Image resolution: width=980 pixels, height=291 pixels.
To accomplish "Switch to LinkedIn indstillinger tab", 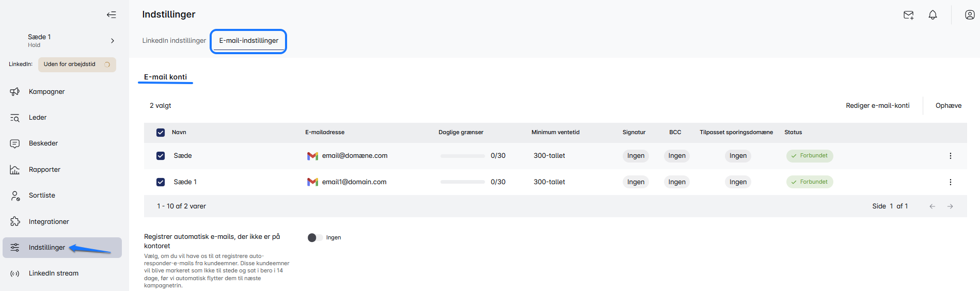I will 174,41.
